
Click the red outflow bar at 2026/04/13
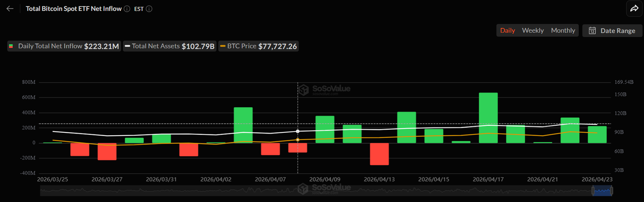pos(379,154)
